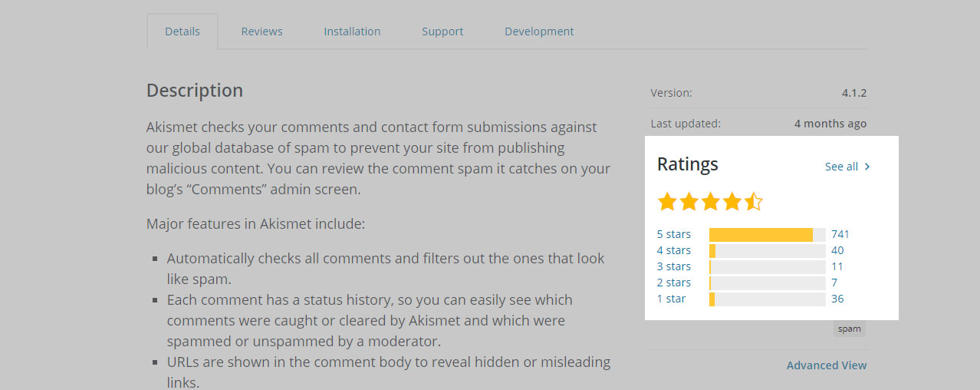Click the 'Version:' label
The height and width of the screenshot is (390, 980).
tap(671, 93)
